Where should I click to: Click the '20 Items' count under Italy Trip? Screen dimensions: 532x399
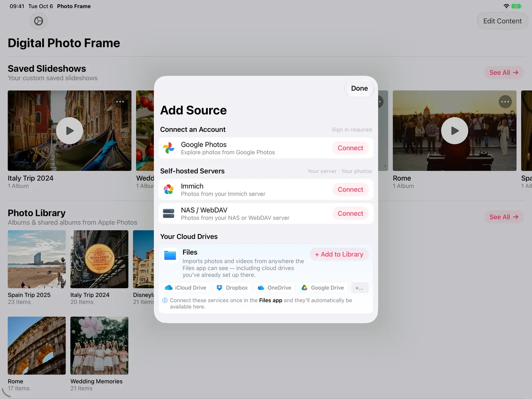(x=82, y=302)
